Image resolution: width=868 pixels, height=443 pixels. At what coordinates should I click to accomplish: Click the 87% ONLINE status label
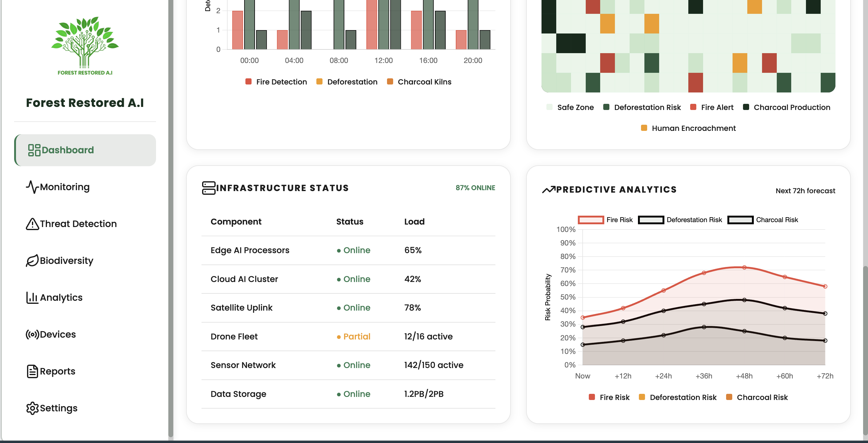pos(475,188)
